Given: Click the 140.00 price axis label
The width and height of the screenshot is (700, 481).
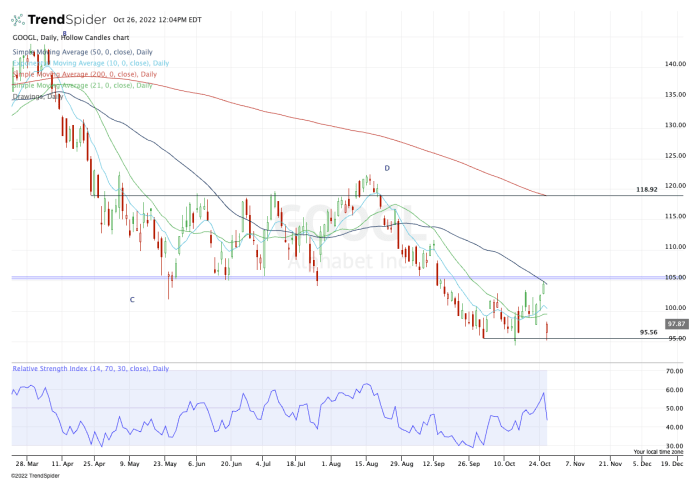Looking at the screenshot, I should pos(675,64).
